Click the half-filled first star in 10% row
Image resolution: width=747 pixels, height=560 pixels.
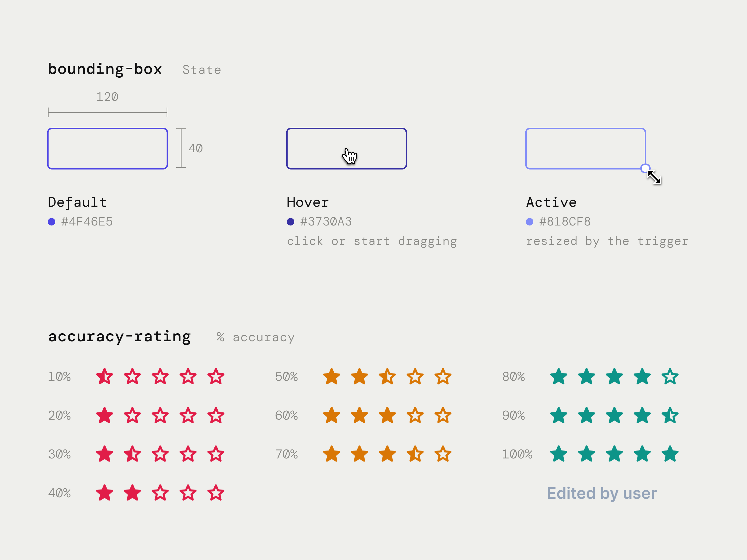104,376
